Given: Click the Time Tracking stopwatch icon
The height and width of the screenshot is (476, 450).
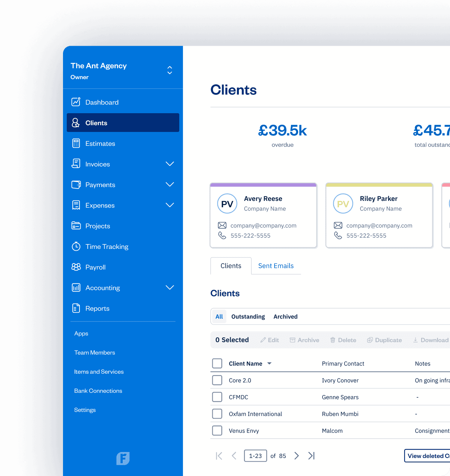Looking at the screenshot, I should coord(76,246).
